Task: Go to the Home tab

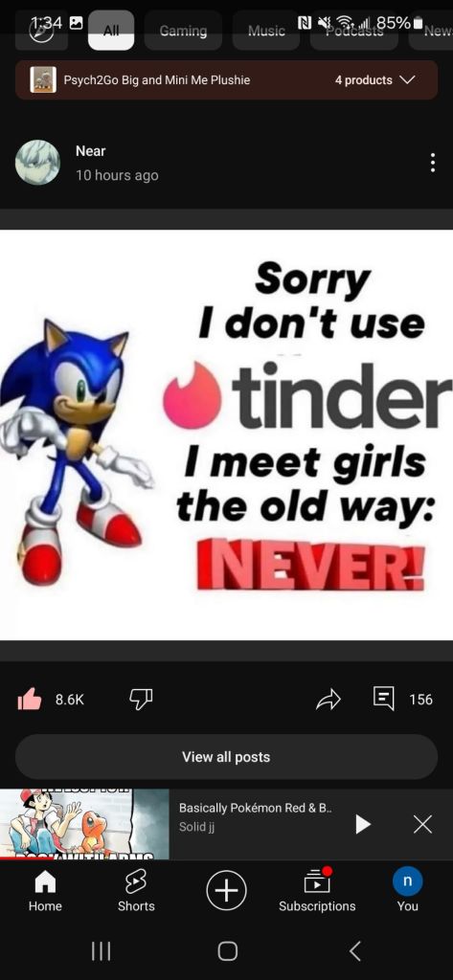Action: pyautogui.click(x=45, y=891)
